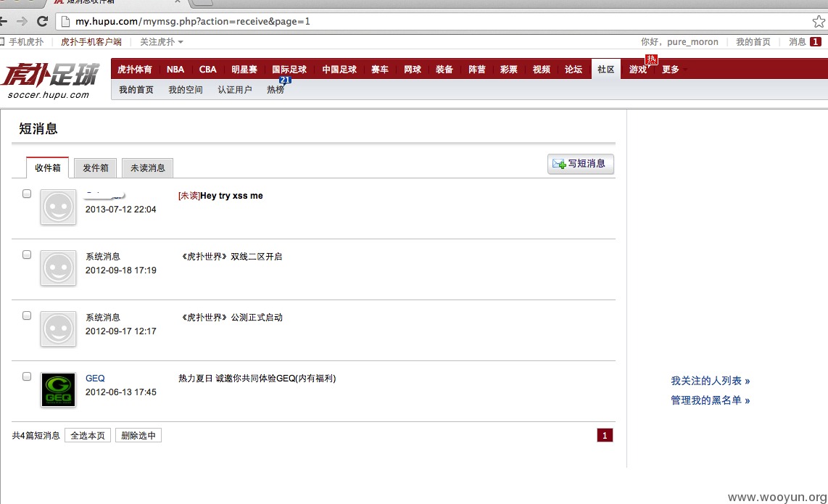Click 写短消息 compose button

[580, 164]
